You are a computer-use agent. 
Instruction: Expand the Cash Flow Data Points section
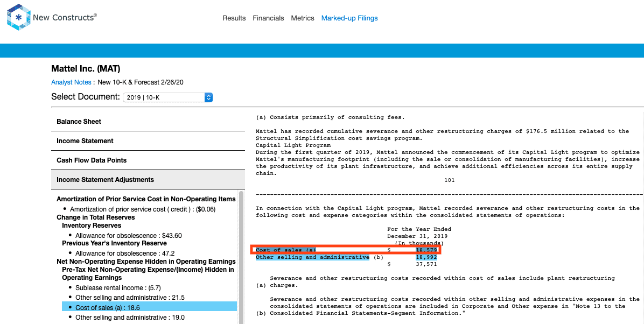coord(148,160)
